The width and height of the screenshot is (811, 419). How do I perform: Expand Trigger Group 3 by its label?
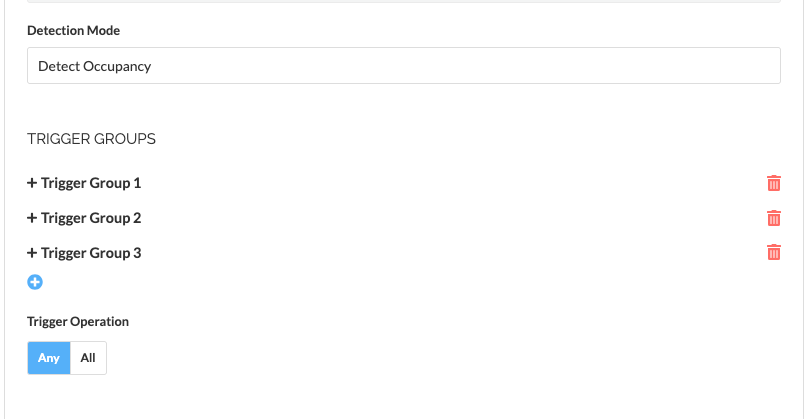91,253
